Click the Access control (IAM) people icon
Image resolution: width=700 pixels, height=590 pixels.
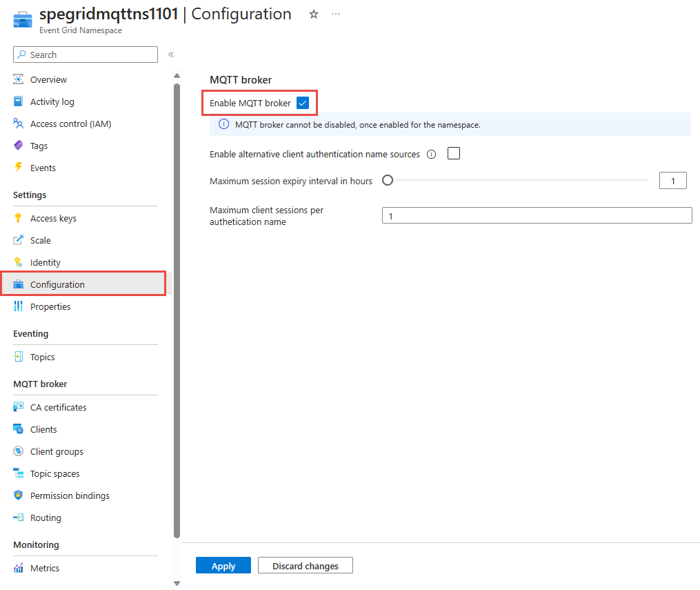click(19, 124)
